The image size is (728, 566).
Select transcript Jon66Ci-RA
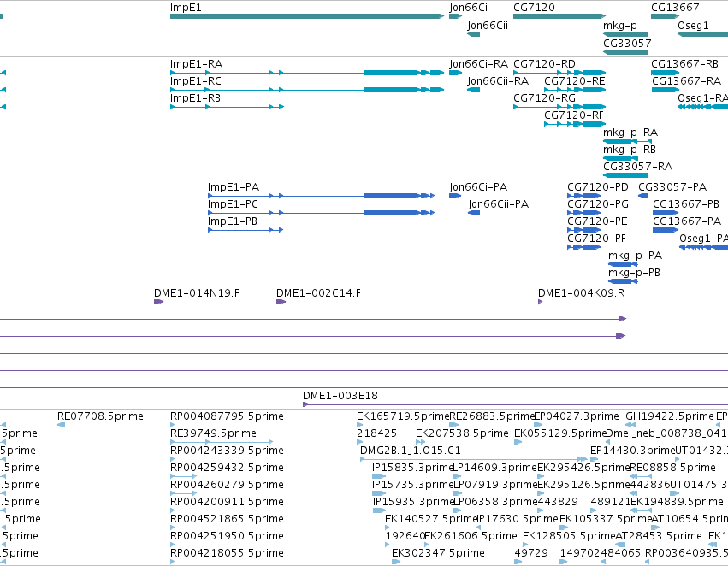click(x=455, y=73)
